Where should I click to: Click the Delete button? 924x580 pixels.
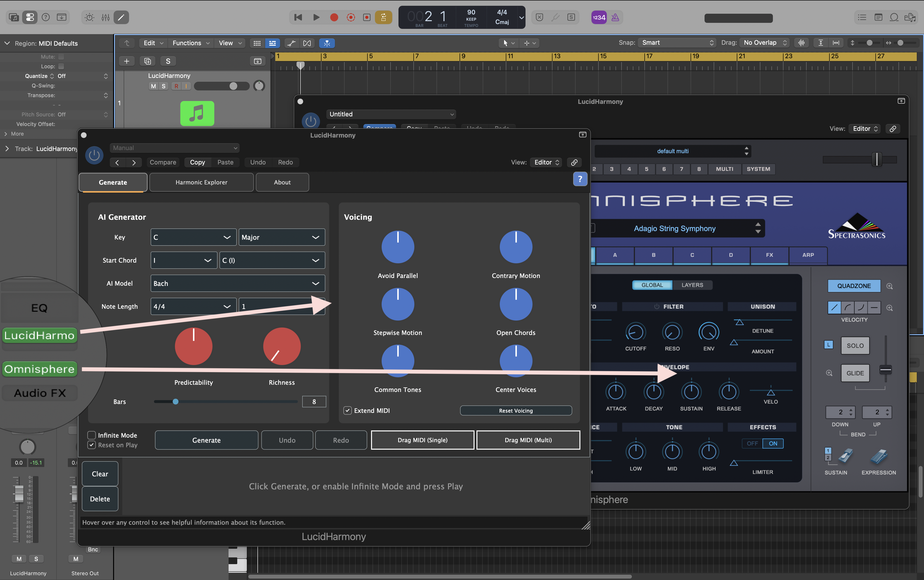100,498
